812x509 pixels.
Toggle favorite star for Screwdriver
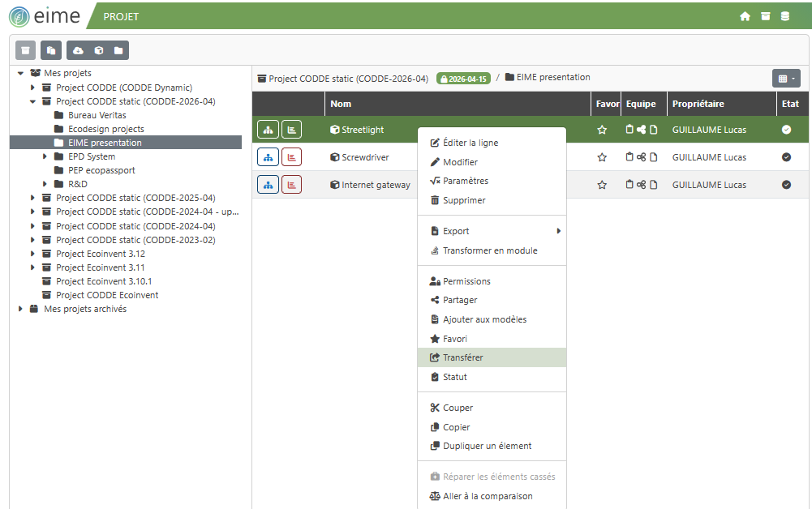coord(602,157)
